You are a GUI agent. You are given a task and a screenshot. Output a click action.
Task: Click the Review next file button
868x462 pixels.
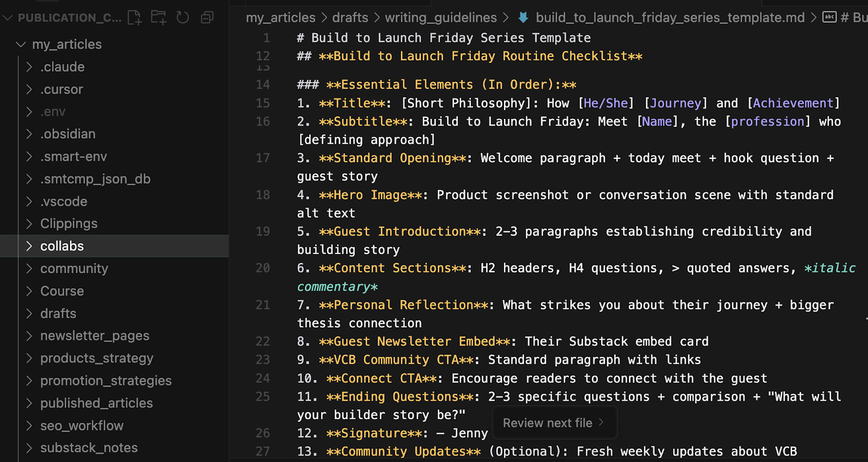(x=554, y=422)
